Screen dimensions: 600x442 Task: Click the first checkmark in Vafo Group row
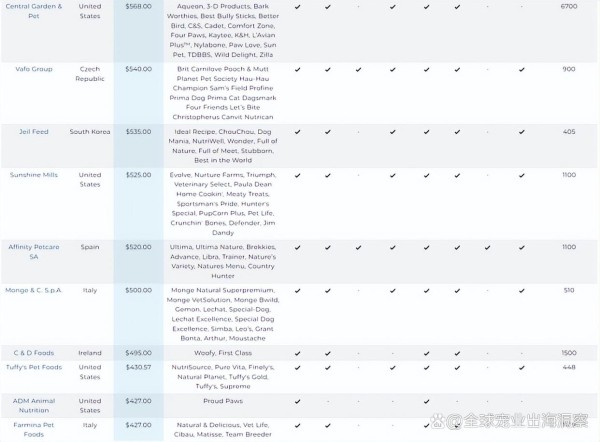297,69
